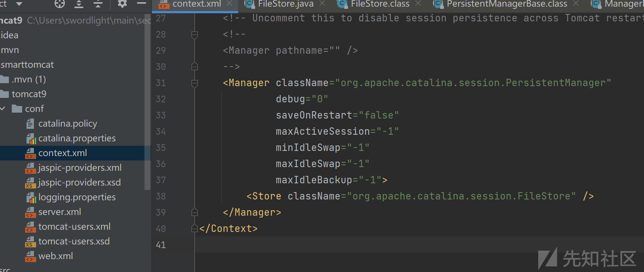Image resolution: width=644 pixels, height=272 pixels.
Task: Click the saveOnRestart="false" attribute
Action: (x=337, y=115)
